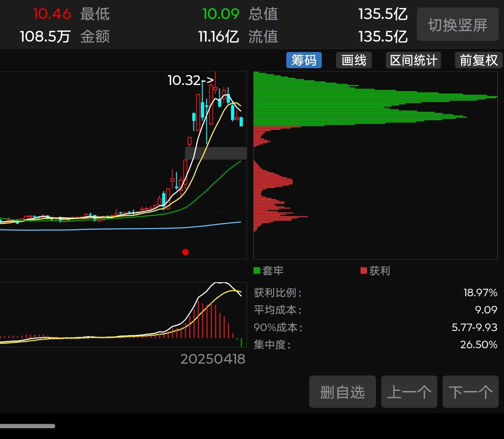Open 区间统计 range statistics
The width and height of the screenshot is (504, 439).
click(x=413, y=60)
